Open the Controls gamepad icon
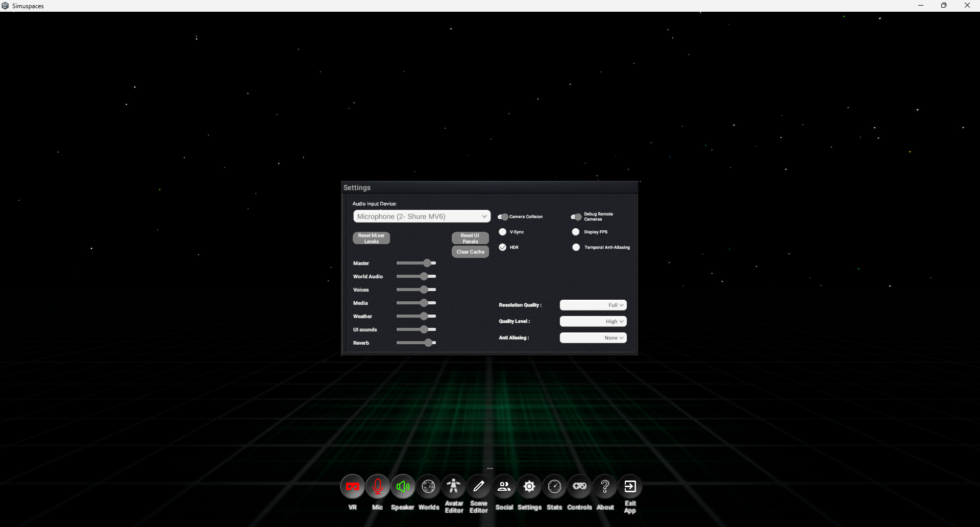 coord(579,487)
